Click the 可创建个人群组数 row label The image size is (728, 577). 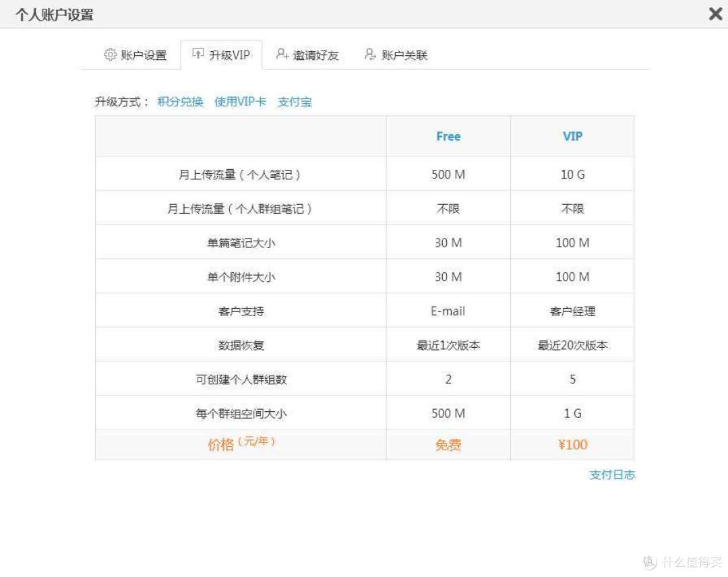(x=241, y=379)
